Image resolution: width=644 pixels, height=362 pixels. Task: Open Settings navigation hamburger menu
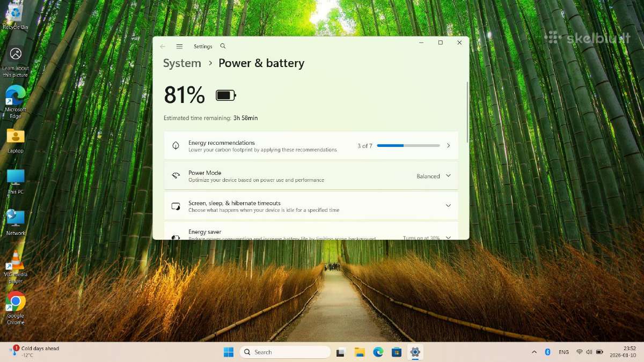[x=179, y=47]
